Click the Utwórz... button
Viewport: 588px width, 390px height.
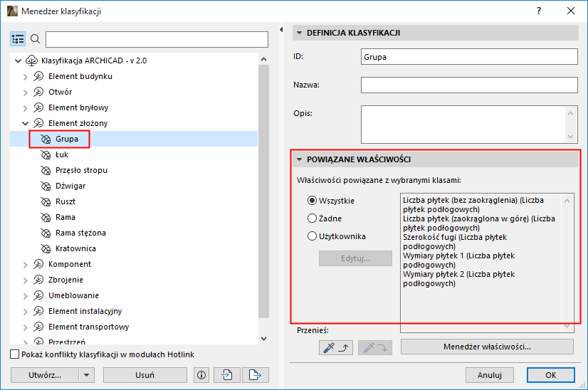point(45,375)
